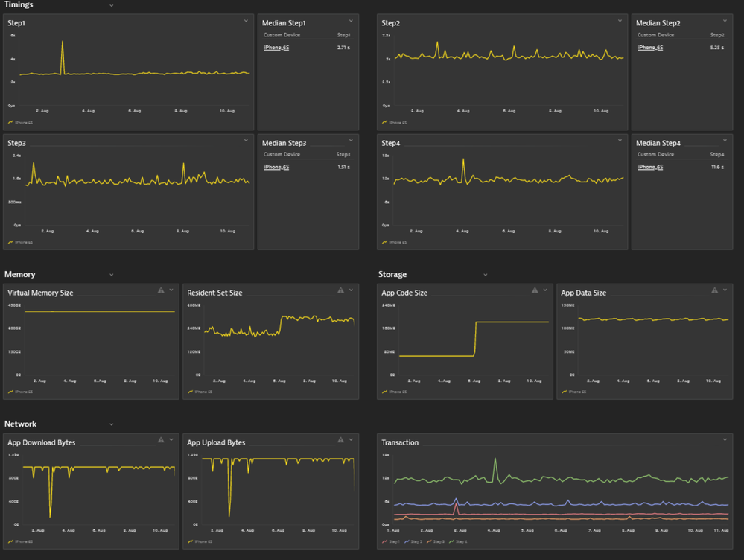
Task: Click warning icon on Virtual Memory Size tile
Action: pos(161,290)
